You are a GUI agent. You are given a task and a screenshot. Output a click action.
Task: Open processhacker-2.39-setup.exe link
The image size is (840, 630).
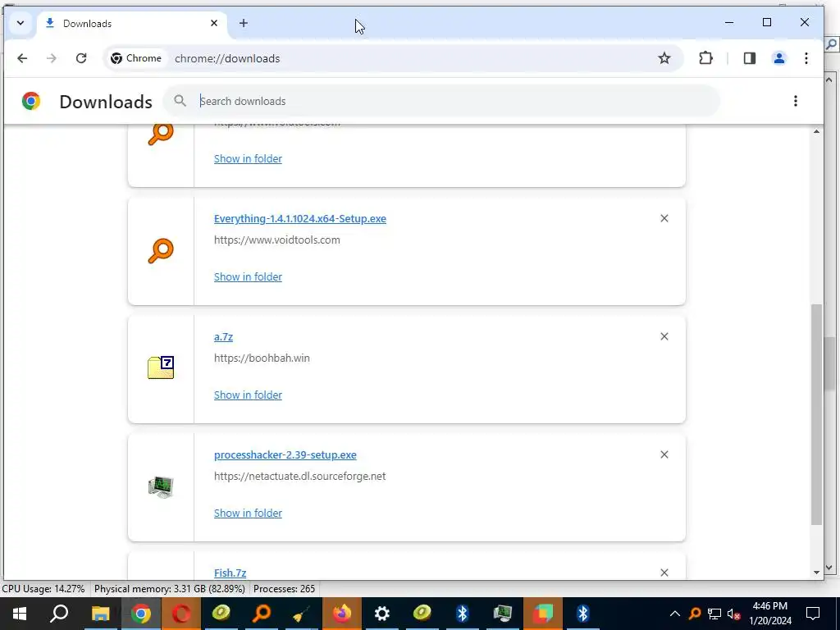coord(285,454)
